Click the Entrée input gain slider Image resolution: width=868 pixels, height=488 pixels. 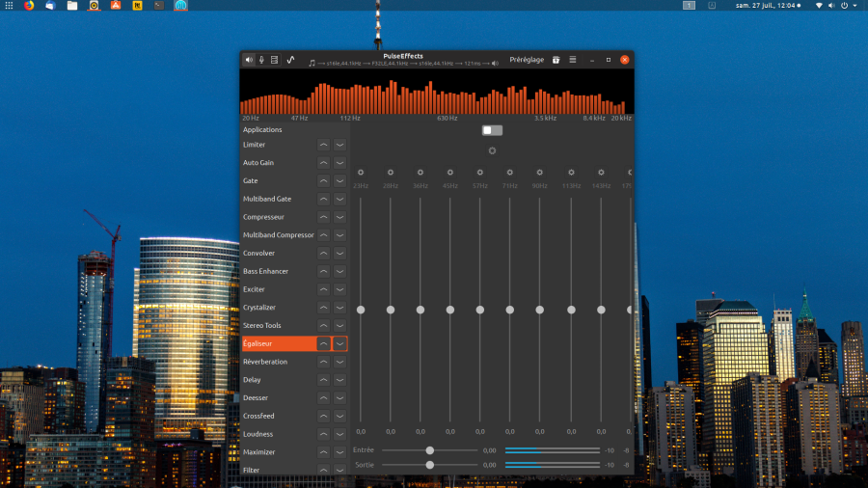(x=429, y=450)
